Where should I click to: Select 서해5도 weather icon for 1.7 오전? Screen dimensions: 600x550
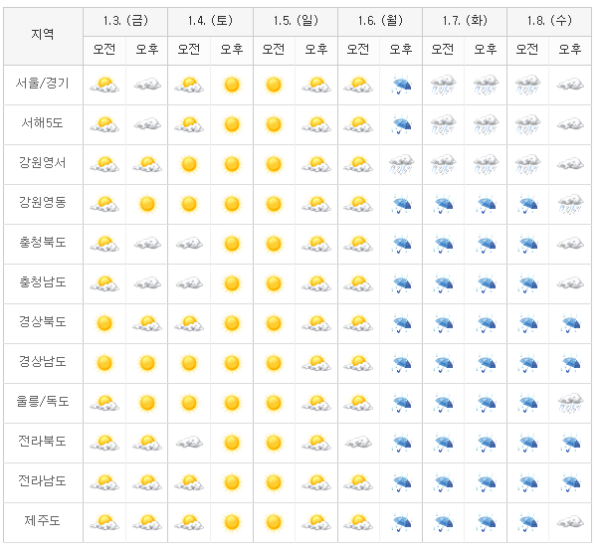[x=444, y=125]
